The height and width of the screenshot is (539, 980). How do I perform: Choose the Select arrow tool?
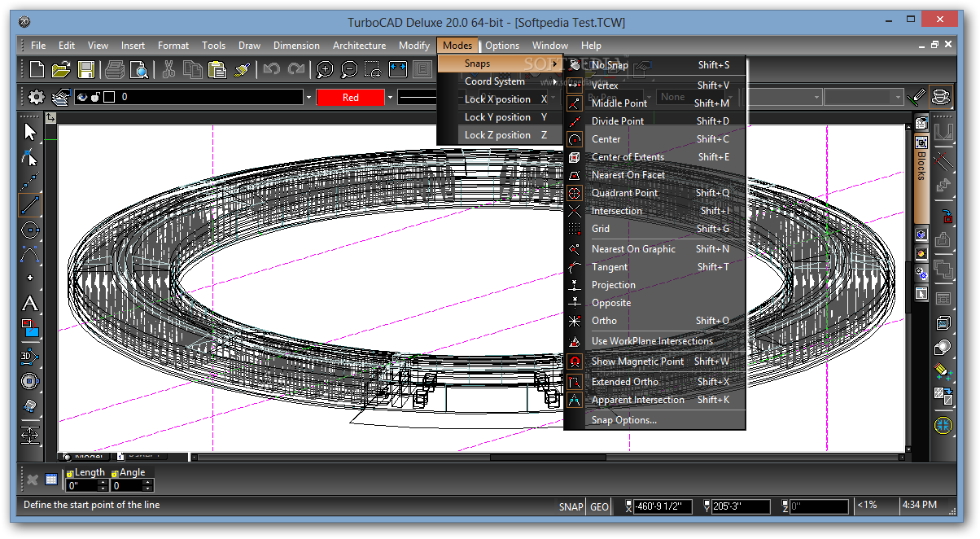[x=30, y=132]
